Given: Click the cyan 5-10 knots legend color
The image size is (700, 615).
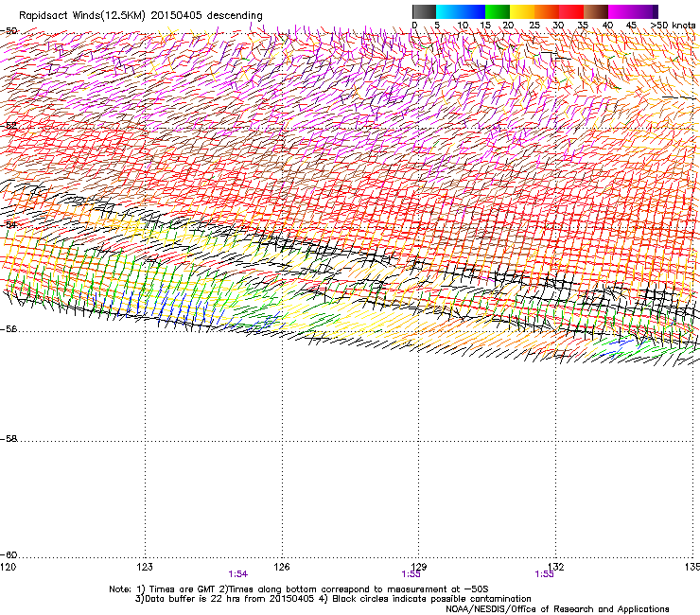Looking at the screenshot, I should click(x=448, y=11).
